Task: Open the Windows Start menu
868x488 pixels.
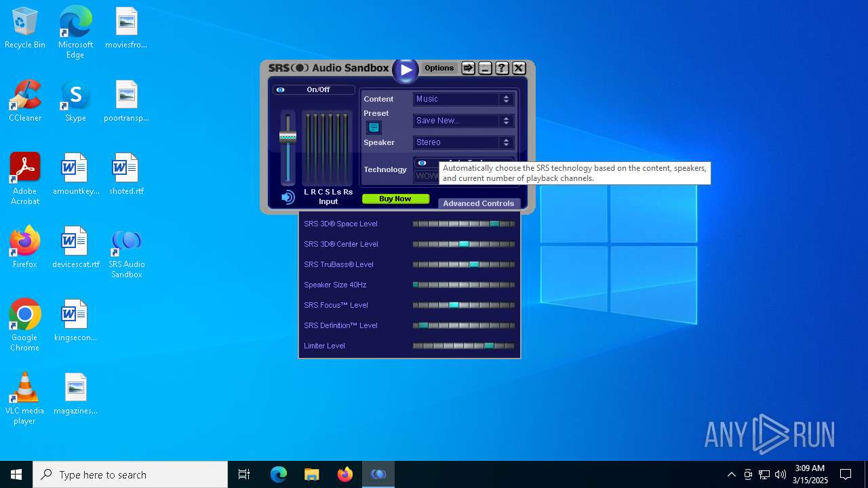Action: (x=16, y=474)
